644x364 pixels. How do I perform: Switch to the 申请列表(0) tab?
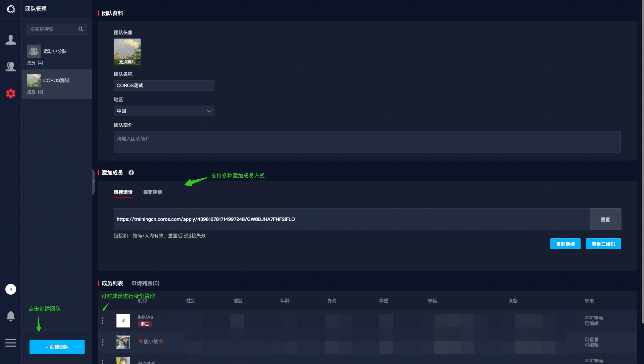coord(145,283)
